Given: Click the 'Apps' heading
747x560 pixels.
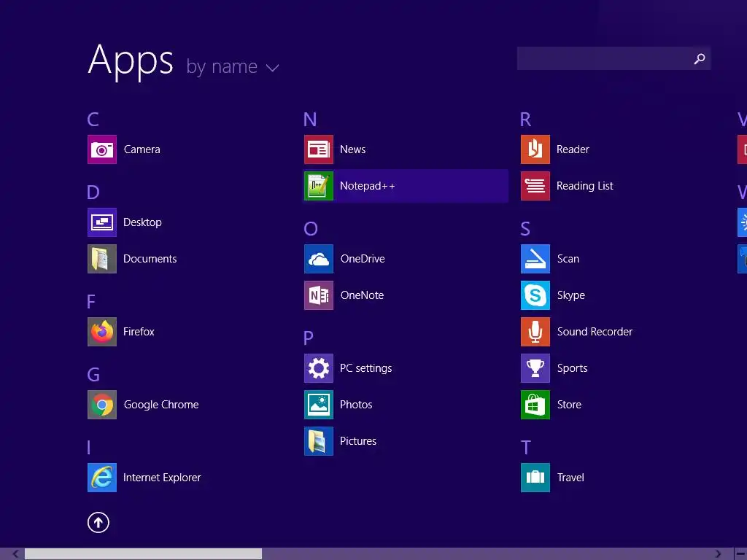Looking at the screenshot, I should (131, 61).
